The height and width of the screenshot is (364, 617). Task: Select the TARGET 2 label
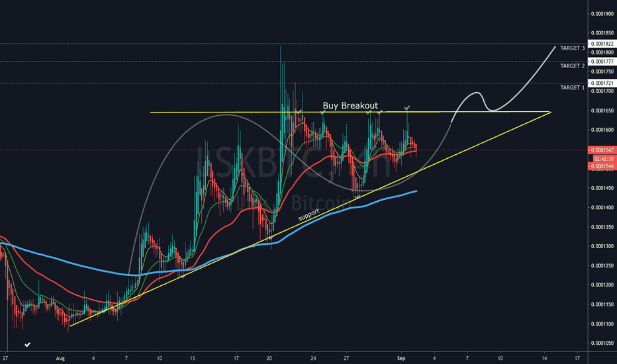point(573,66)
